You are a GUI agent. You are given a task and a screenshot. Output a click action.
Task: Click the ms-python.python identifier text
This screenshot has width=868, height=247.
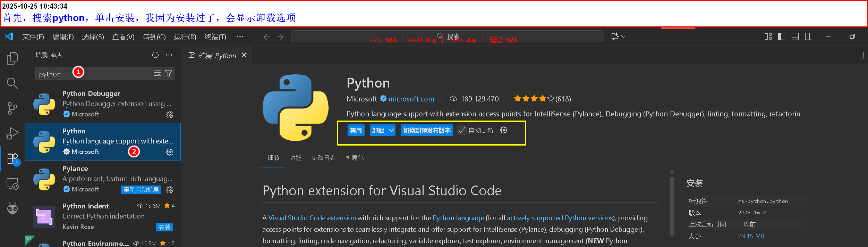tap(763, 201)
